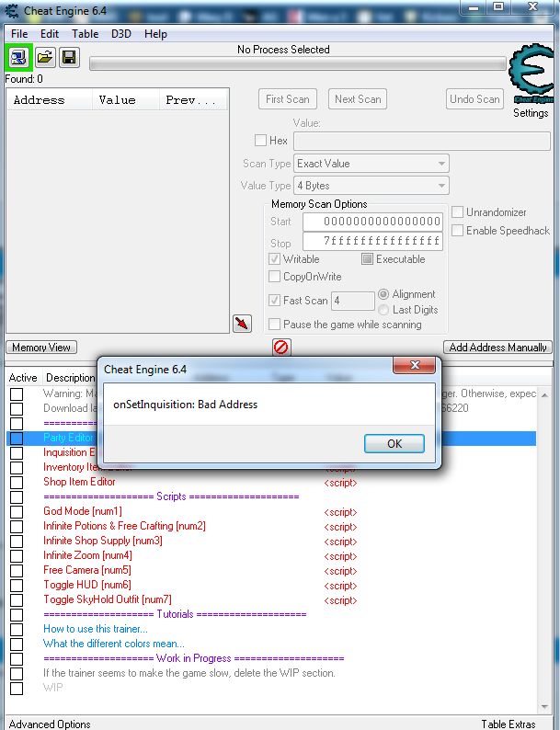Click the Add Address Manually button
This screenshot has width=560, height=730.
[x=497, y=348]
